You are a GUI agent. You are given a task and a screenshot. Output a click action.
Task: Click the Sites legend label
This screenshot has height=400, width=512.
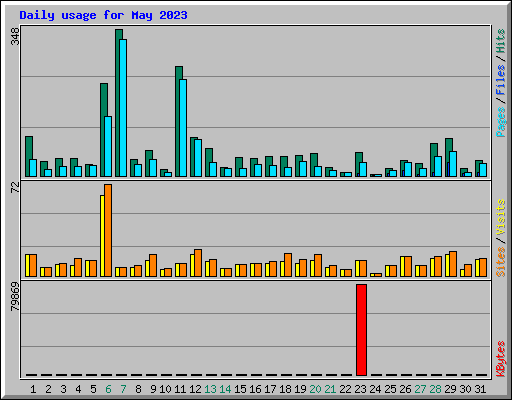click(x=500, y=262)
